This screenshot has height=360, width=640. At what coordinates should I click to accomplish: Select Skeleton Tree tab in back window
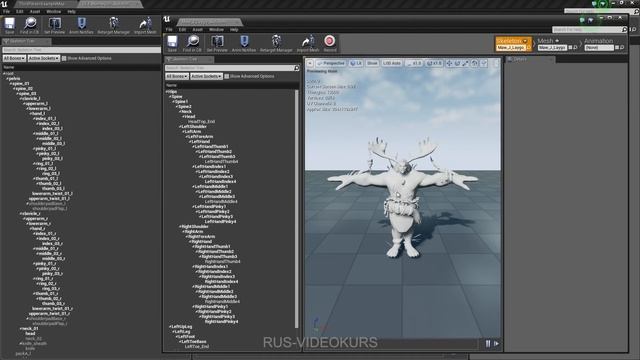click(26, 41)
